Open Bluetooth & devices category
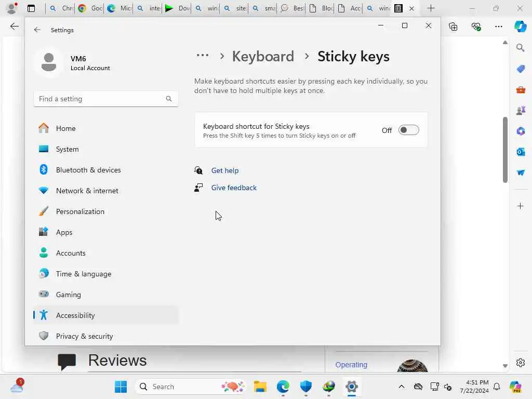 click(105, 170)
